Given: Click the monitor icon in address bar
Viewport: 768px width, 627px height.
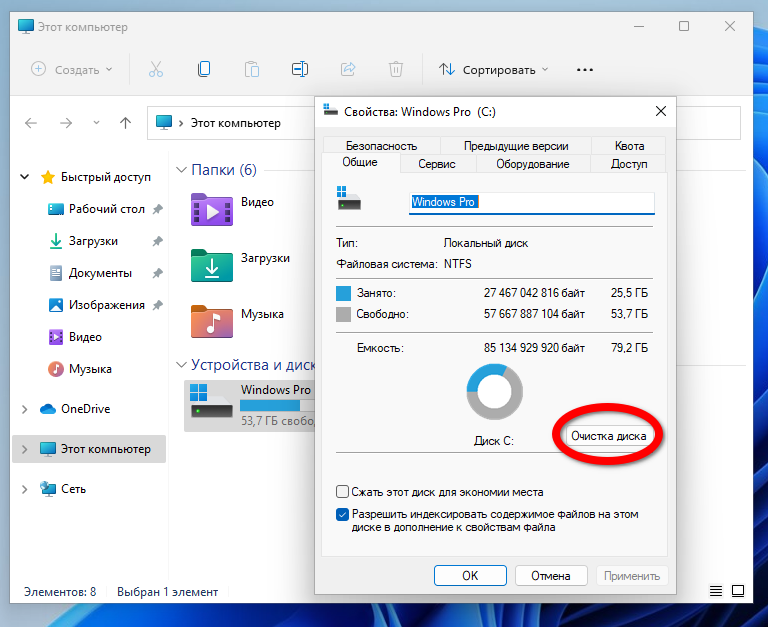Looking at the screenshot, I should pos(164,122).
